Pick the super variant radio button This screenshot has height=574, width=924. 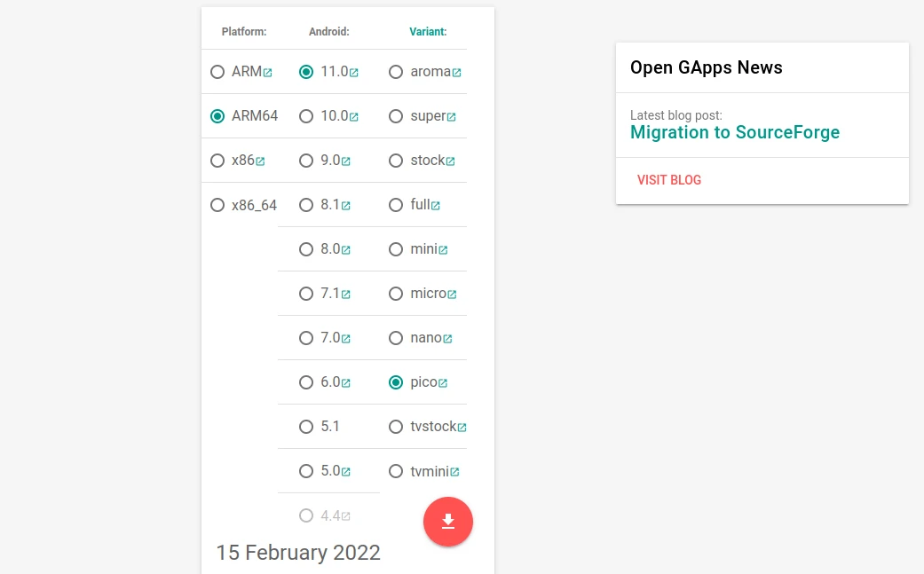point(396,116)
